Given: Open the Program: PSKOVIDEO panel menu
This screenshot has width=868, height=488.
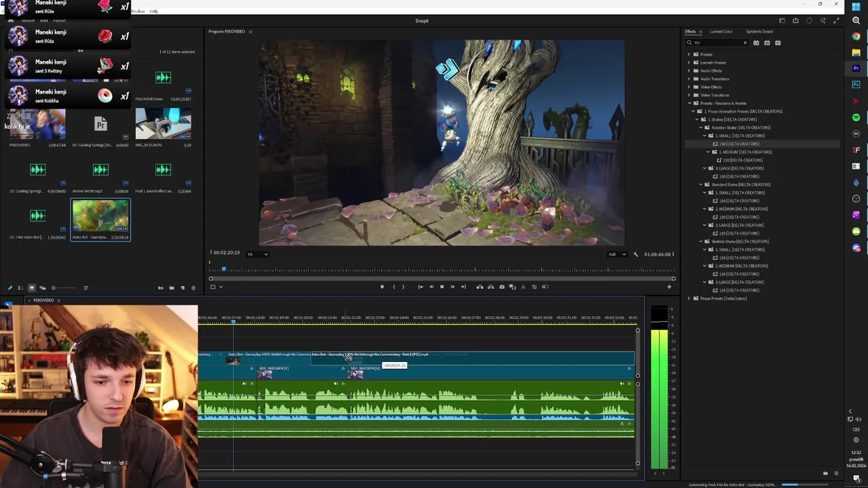Looking at the screenshot, I should pos(250,32).
